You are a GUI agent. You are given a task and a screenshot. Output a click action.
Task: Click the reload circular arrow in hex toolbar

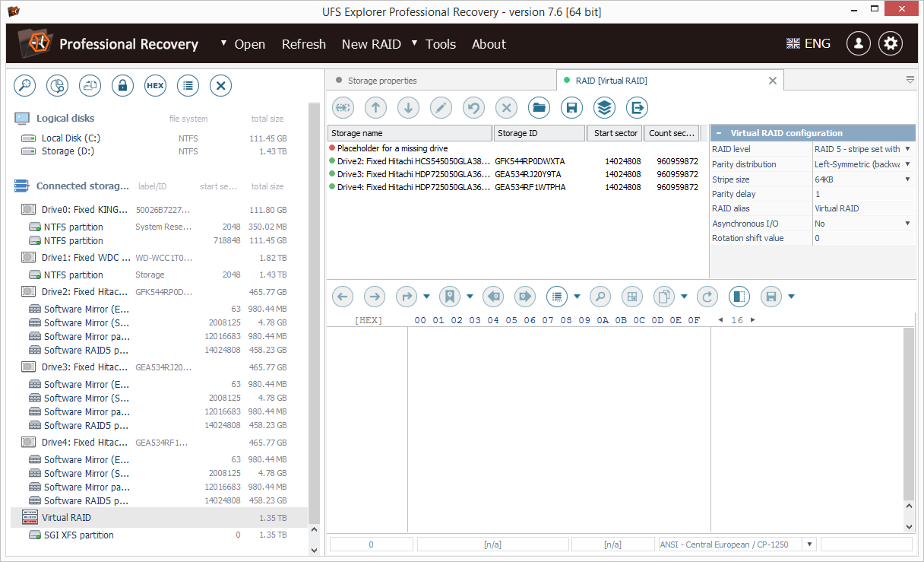[707, 297]
